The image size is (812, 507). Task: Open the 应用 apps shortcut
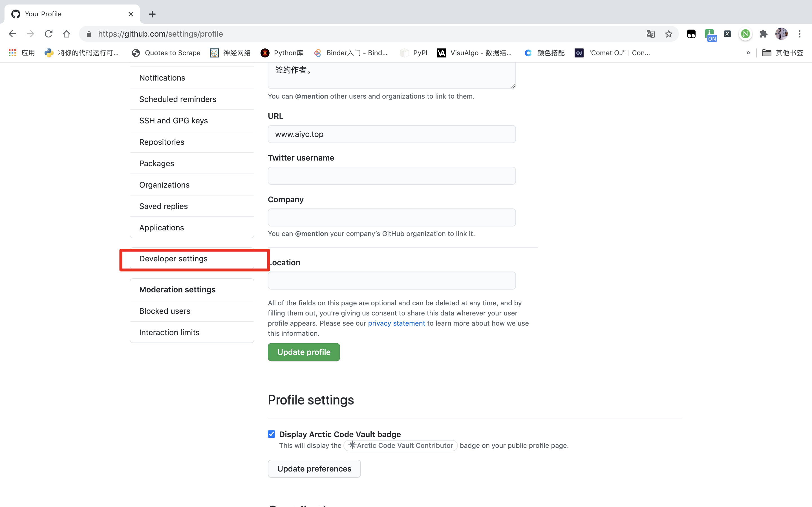22,53
